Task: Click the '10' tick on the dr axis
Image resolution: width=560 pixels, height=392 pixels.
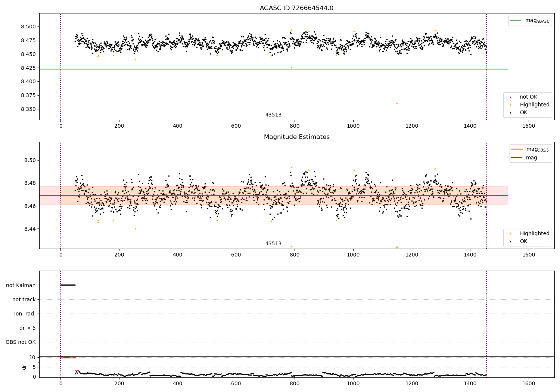Action: [32, 358]
